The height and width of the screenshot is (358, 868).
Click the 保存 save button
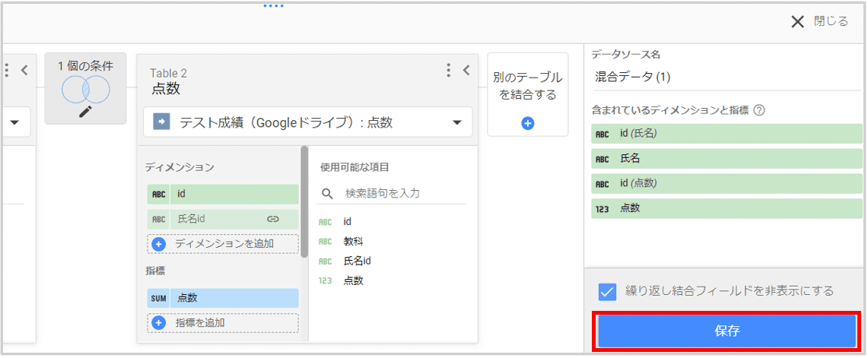pos(727,331)
